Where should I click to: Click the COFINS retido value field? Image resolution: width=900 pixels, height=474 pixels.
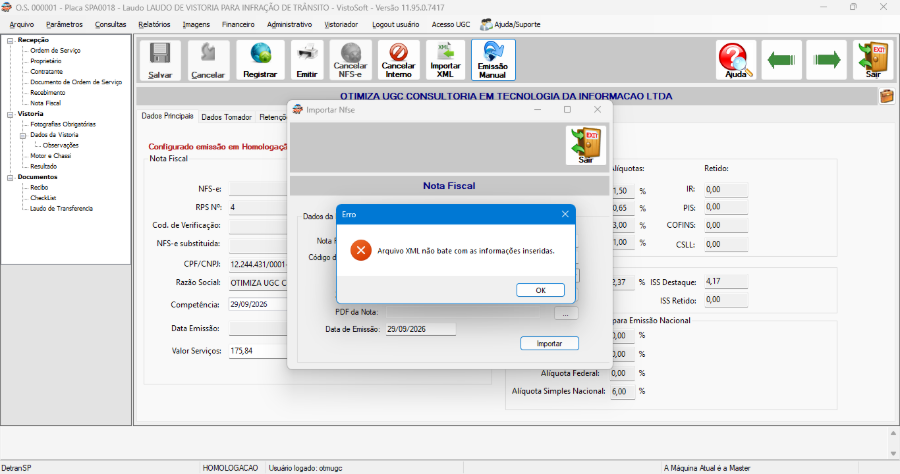tap(726, 226)
